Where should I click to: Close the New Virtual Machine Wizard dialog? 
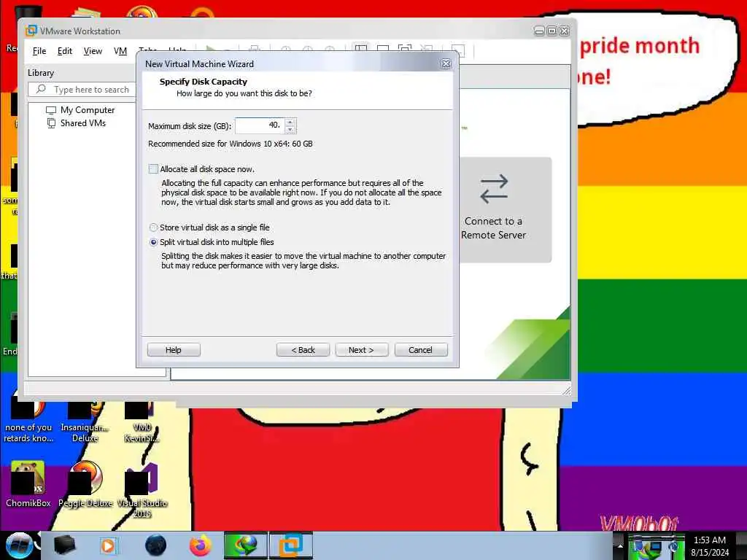click(x=446, y=64)
